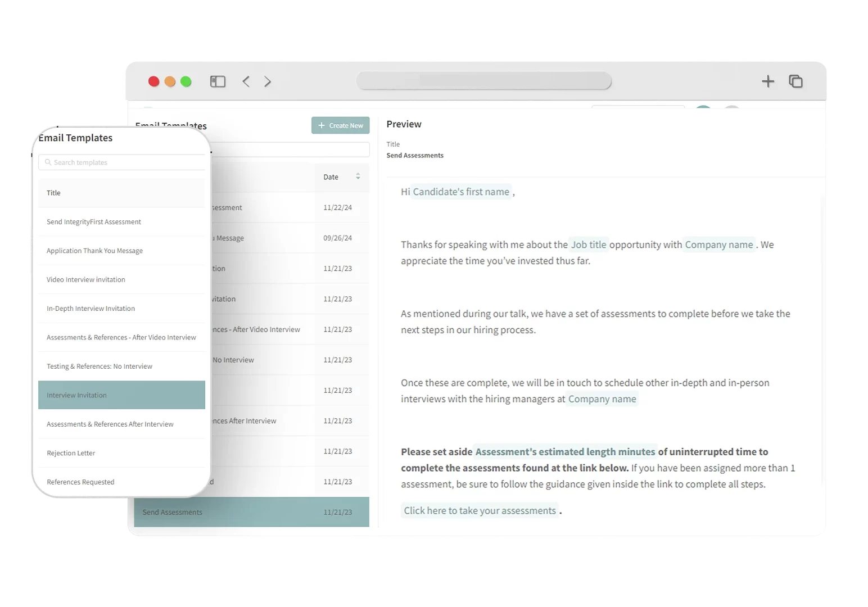Image resolution: width=868 pixels, height=607 pixels.
Task: Click the tab overview icon
Action: 796,81
